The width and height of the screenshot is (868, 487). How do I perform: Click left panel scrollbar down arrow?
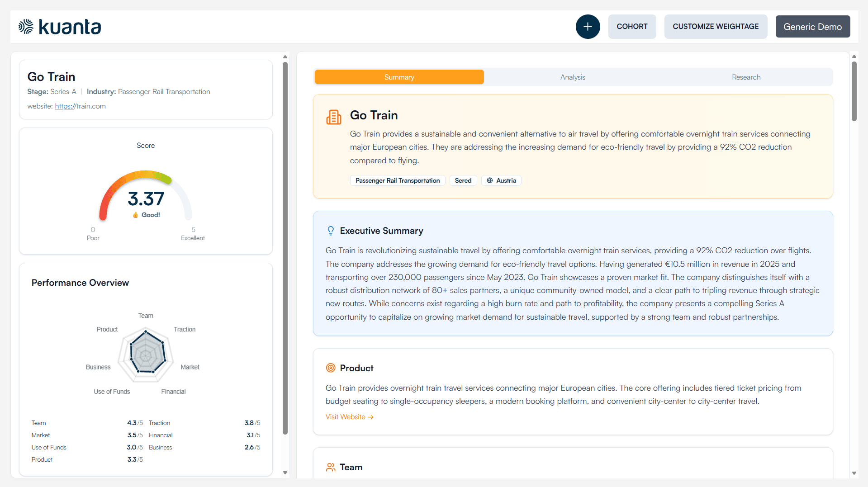point(285,473)
